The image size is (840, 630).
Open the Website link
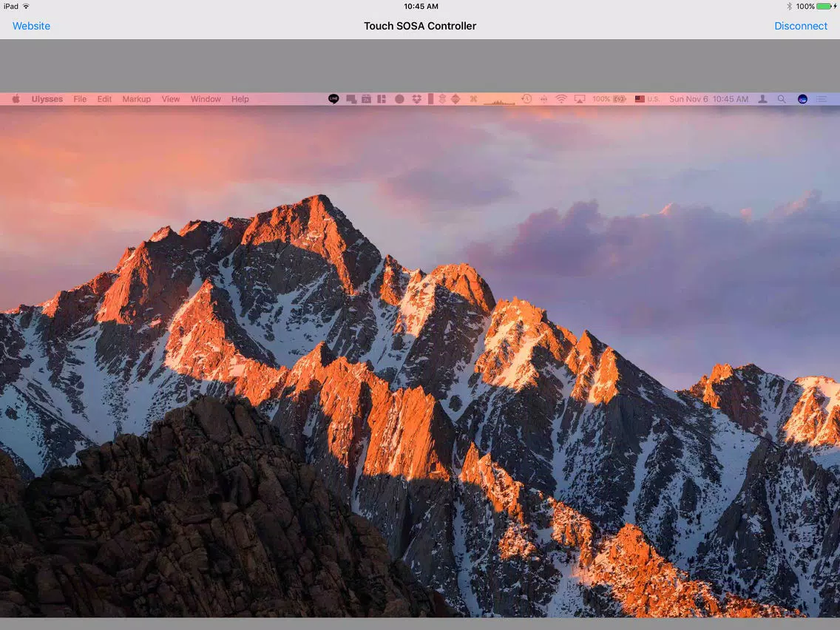31,26
